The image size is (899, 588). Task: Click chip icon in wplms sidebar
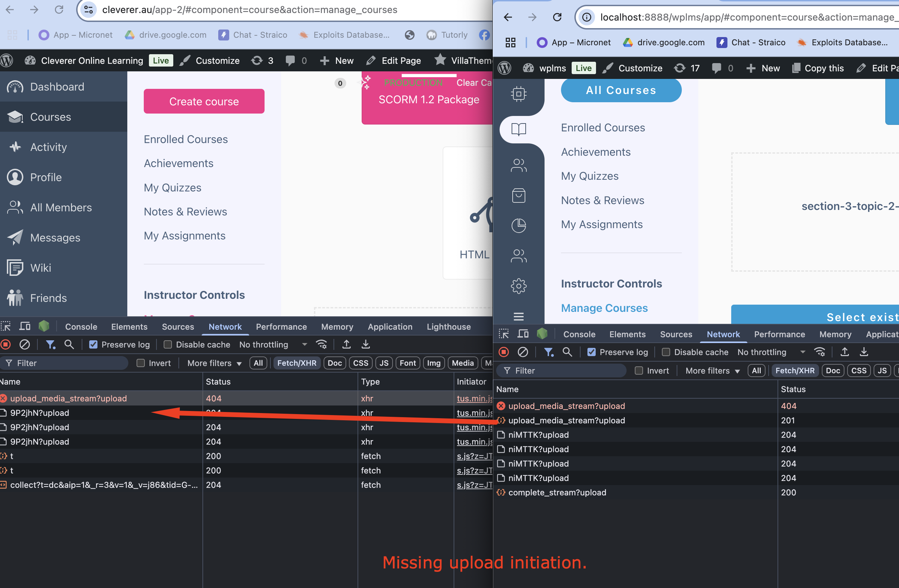518,94
